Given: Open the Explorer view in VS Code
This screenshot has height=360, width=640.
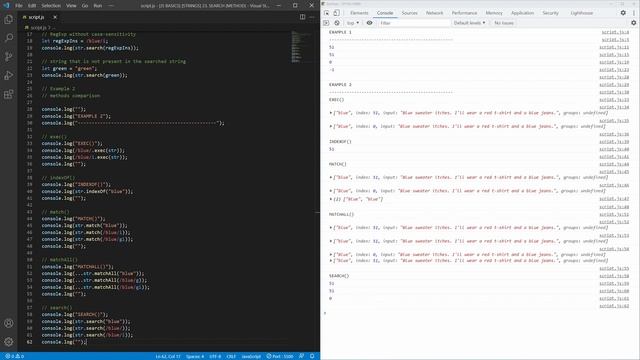Looking at the screenshot, I should 9,19.
